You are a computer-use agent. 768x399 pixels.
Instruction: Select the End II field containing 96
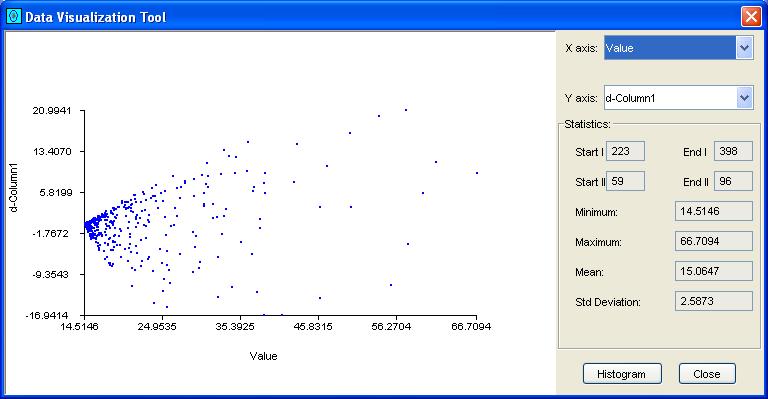pyautogui.click(x=733, y=181)
